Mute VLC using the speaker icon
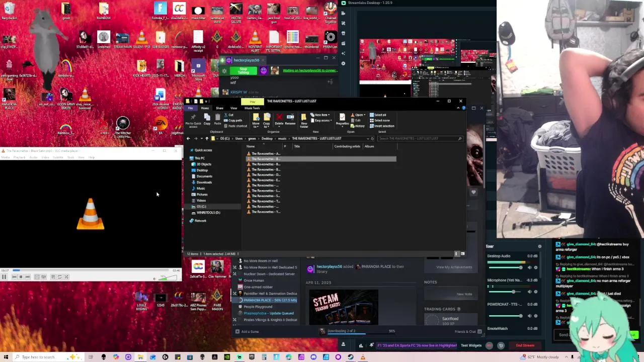 pos(154,279)
